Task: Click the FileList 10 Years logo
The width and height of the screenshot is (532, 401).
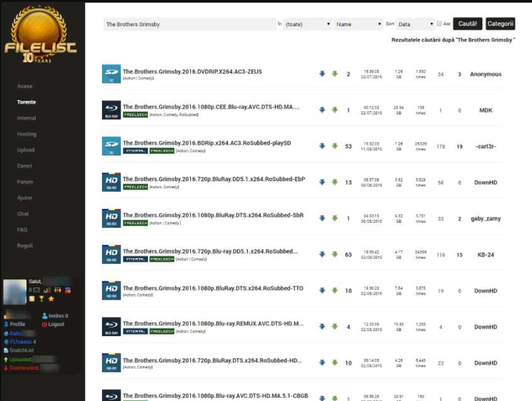Action: [40, 34]
